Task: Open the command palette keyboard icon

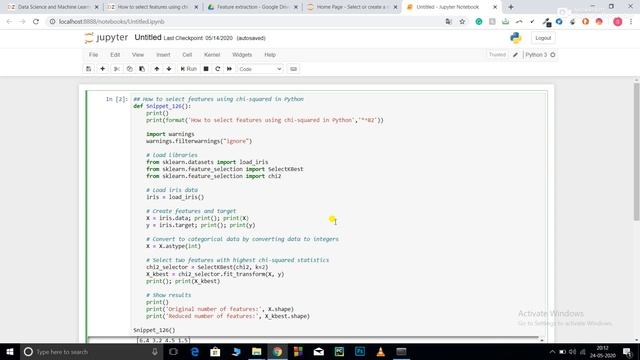Action: pos(293,69)
